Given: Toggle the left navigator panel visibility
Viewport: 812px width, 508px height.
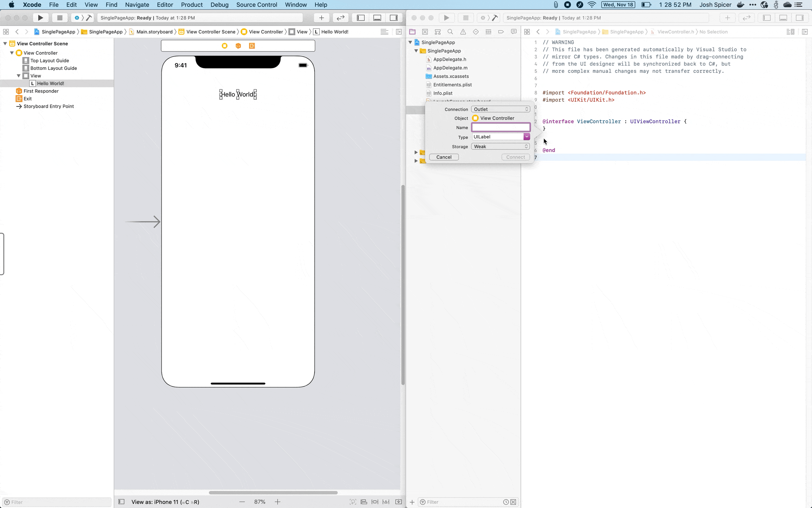Looking at the screenshot, I should click(x=361, y=18).
